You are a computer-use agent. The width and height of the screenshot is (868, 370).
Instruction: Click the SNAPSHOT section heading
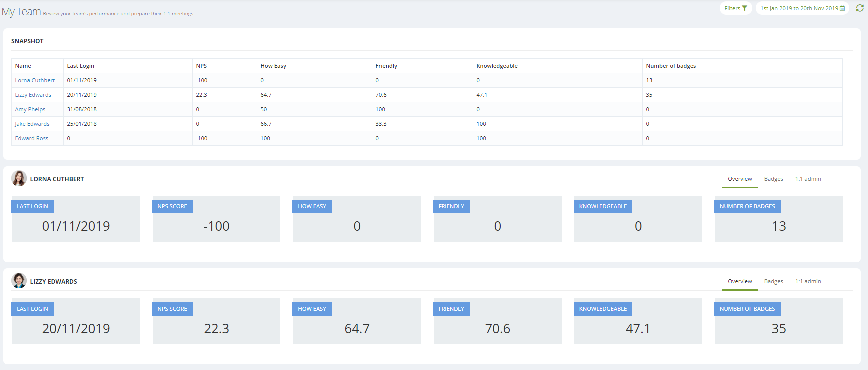coord(27,41)
